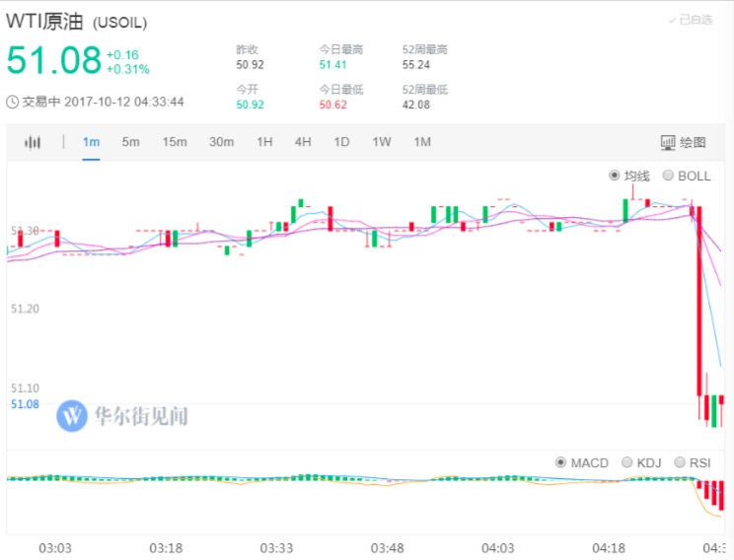Click the 52周最高 value 55.24
This screenshot has width=734, height=560.
[415, 64]
